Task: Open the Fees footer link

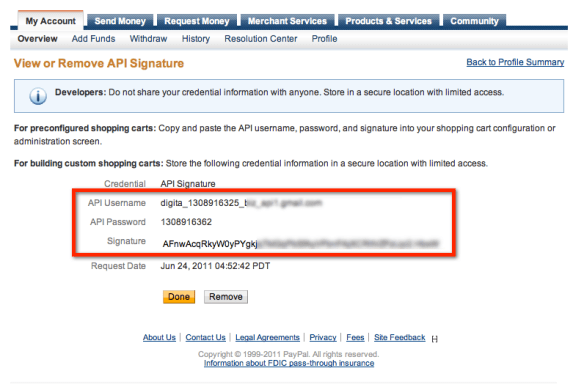Action: click(355, 337)
